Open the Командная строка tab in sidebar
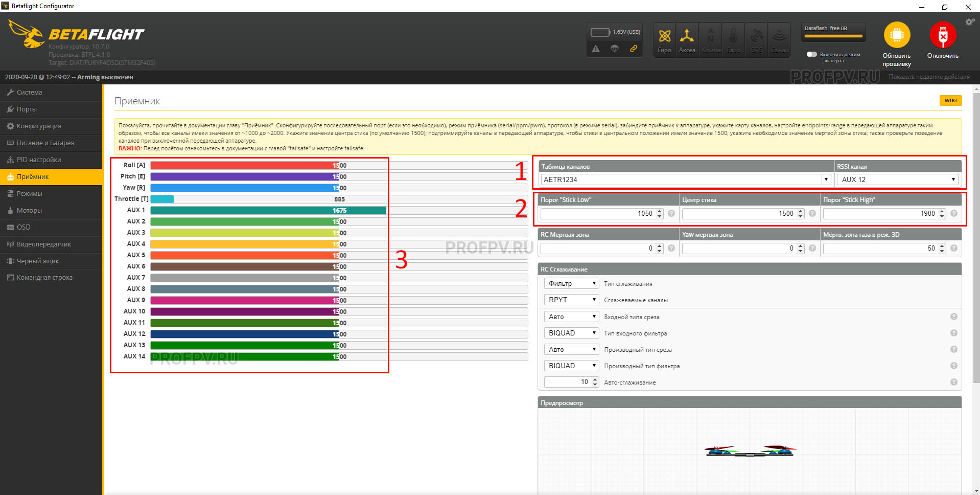980x495 pixels. click(x=51, y=278)
